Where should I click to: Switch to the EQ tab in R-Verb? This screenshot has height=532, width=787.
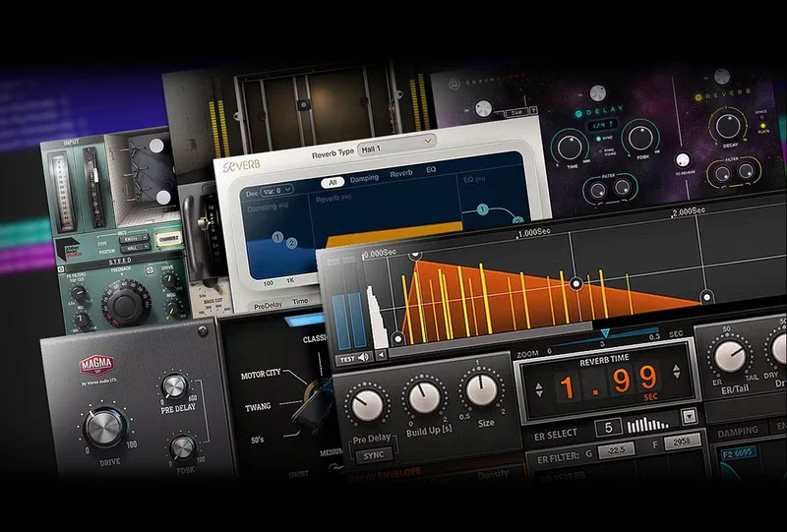tap(431, 170)
